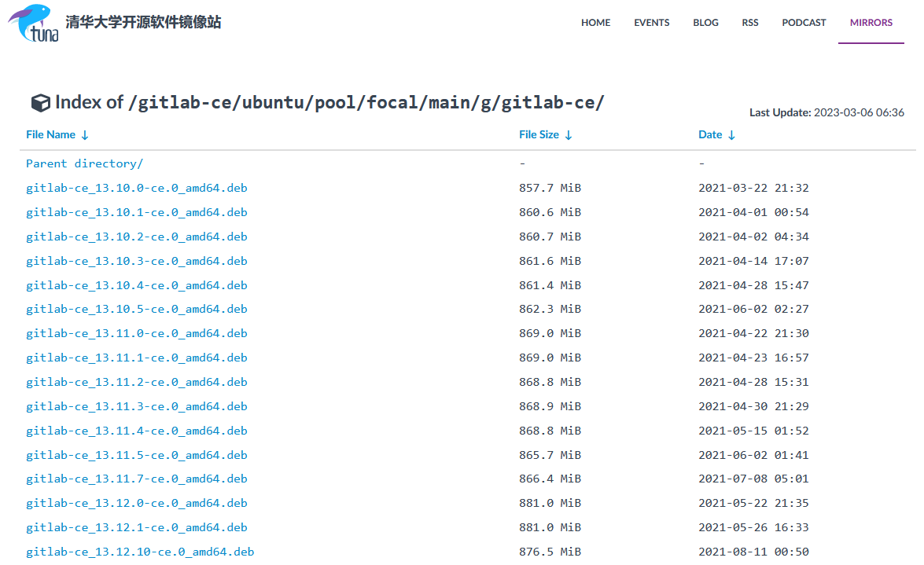Click the date 2021-05-22 21:35
The width and height of the screenshot is (924, 565).
[x=753, y=503]
